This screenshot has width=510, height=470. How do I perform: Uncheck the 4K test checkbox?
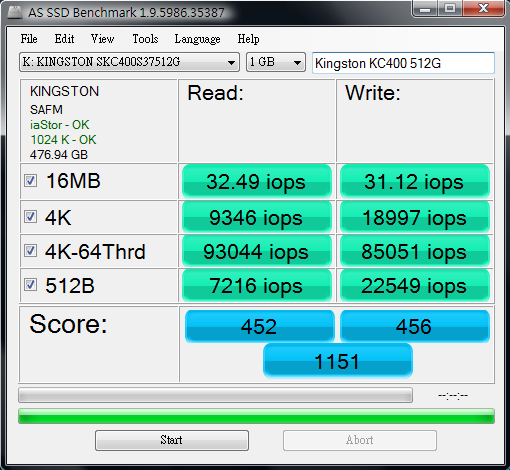(x=30, y=217)
